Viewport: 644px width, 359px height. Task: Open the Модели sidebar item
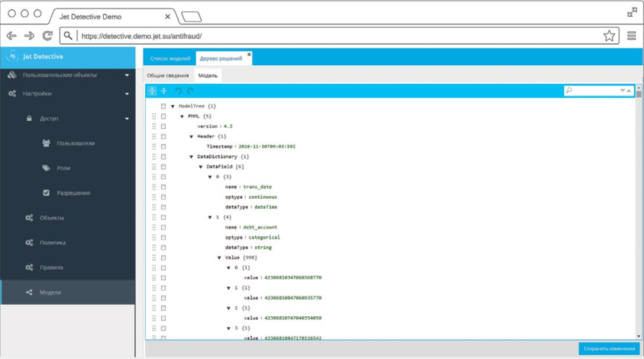coord(68,292)
